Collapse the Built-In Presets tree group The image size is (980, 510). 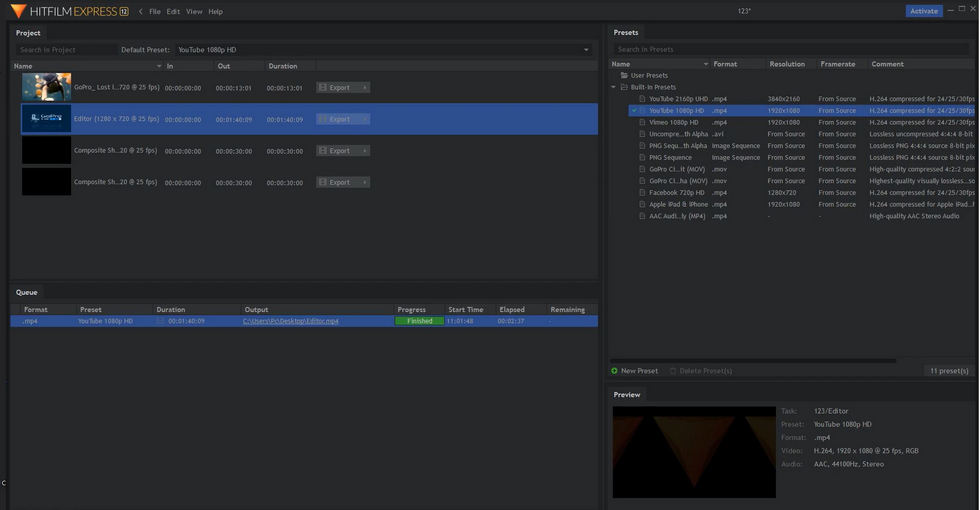[614, 88]
